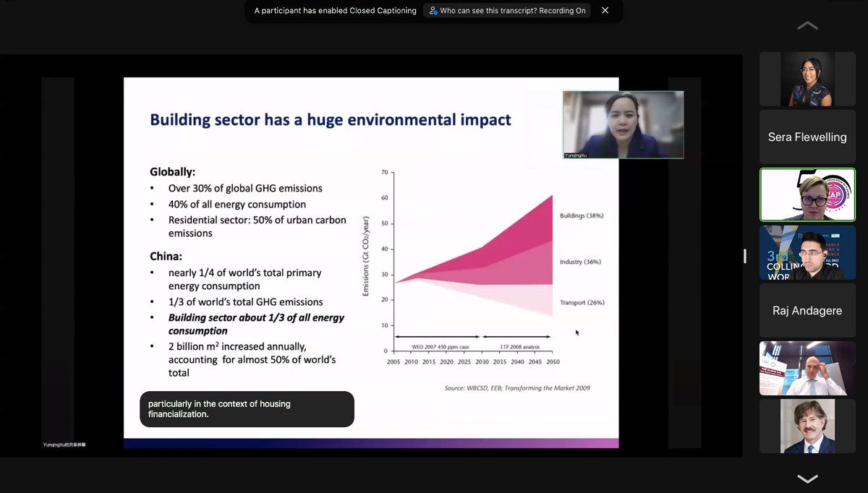868x493 pixels.
Task: Select the white-shirted man's video tile
Action: tap(807, 369)
